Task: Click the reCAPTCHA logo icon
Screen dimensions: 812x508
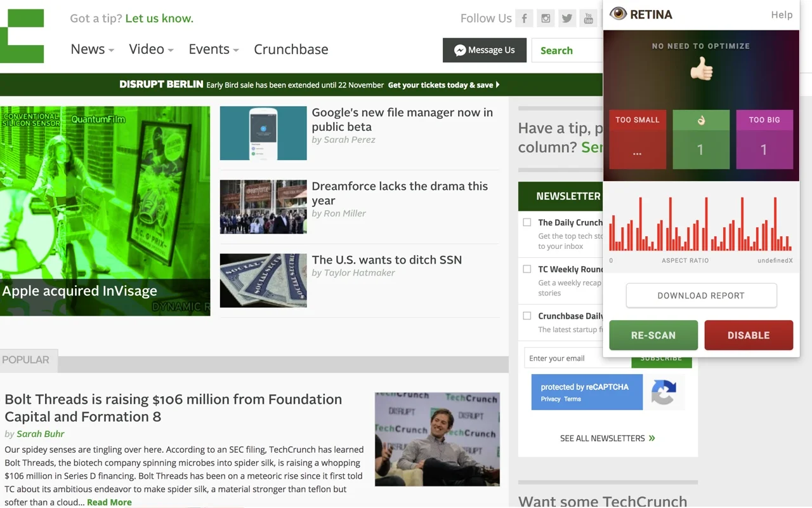Action: (x=664, y=392)
